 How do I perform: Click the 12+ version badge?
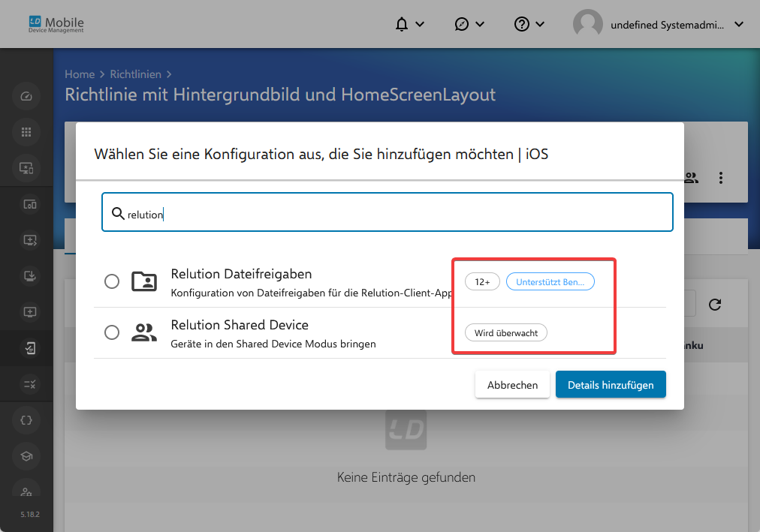pyautogui.click(x=482, y=281)
